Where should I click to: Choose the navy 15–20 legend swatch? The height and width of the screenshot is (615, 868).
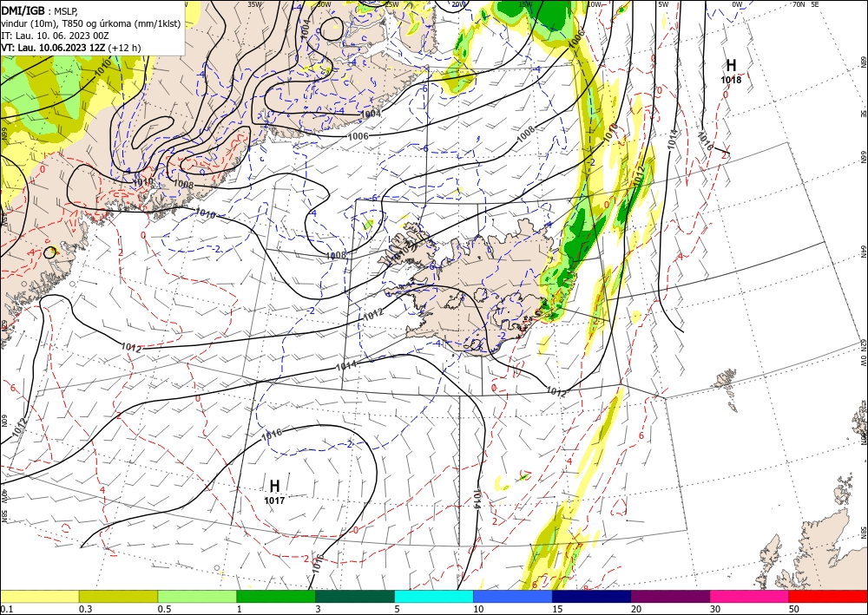(x=592, y=596)
